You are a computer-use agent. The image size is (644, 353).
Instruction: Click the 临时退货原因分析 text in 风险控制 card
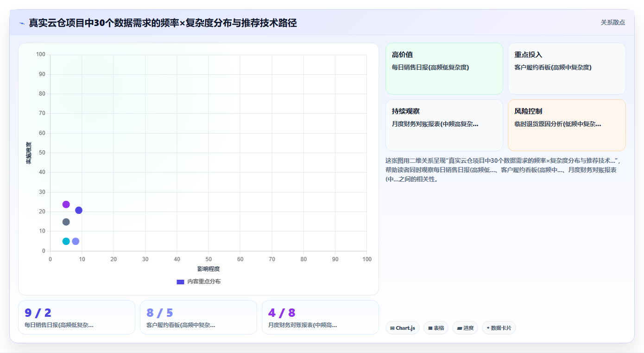pos(558,124)
